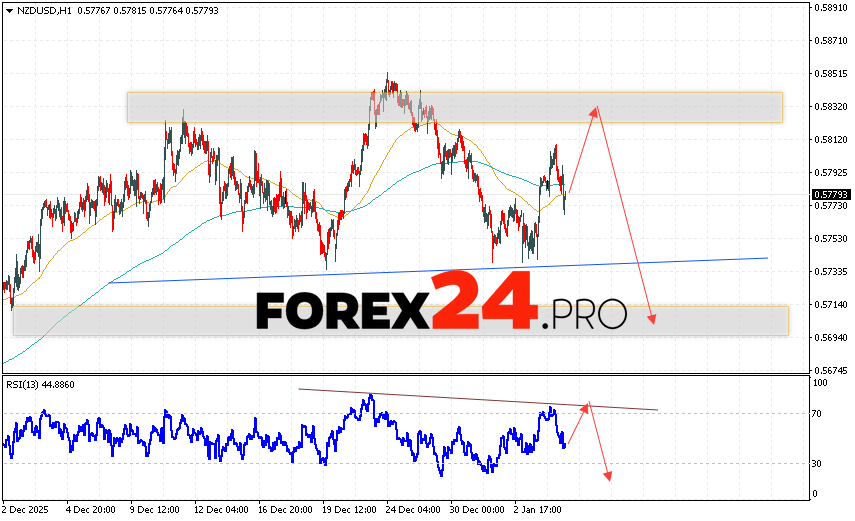Click the RSI 70 level marker
The width and height of the screenshot is (855, 521).
[x=817, y=413]
